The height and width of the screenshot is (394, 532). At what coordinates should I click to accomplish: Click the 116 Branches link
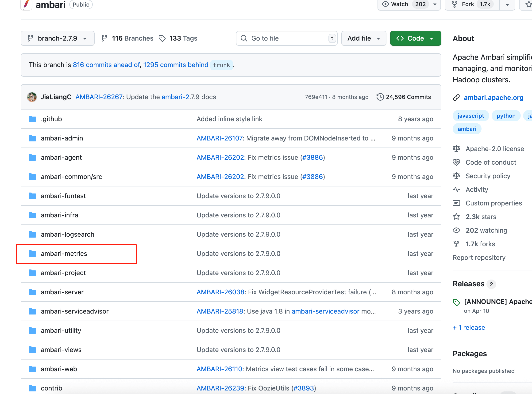coord(127,38)
